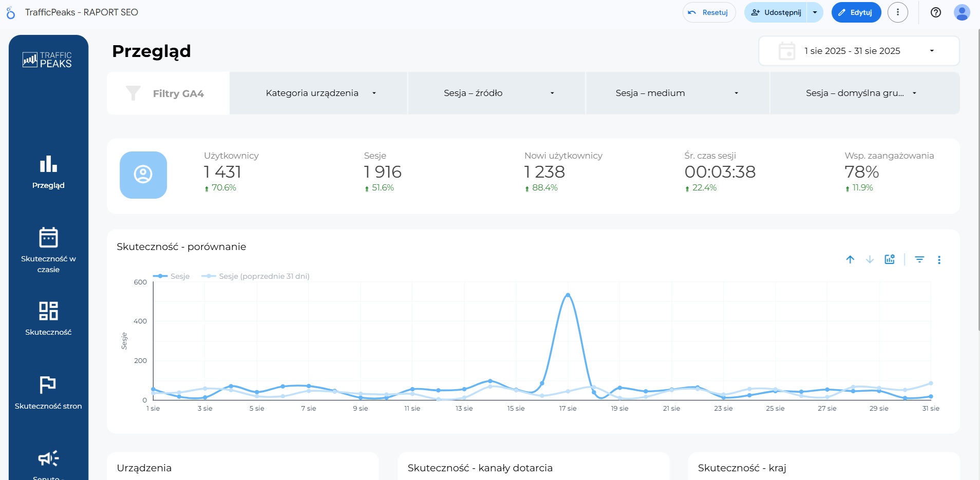Open the report more options menu
This screenshot has width=980, height=480.
point(898,12)
